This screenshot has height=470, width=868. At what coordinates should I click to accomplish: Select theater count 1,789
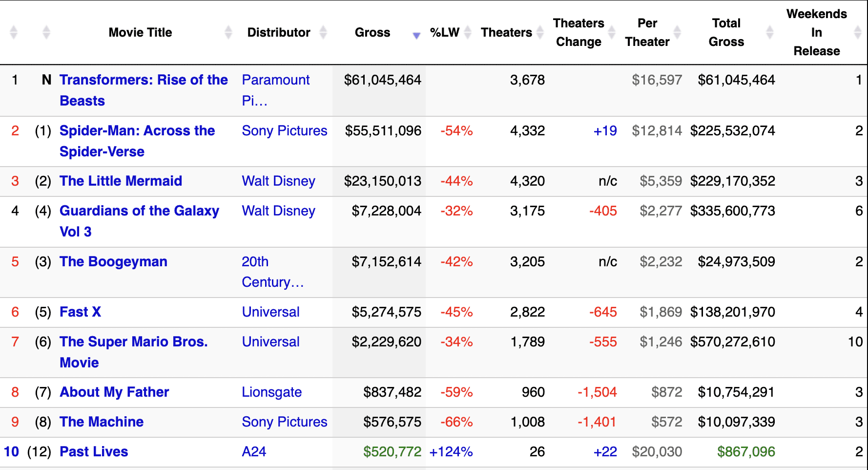click(528, 342)
